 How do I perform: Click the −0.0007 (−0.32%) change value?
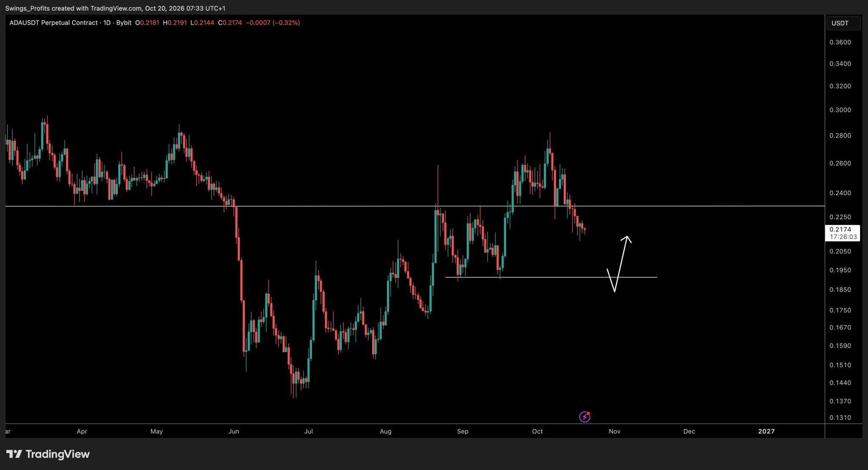click(x=273, y=22)
